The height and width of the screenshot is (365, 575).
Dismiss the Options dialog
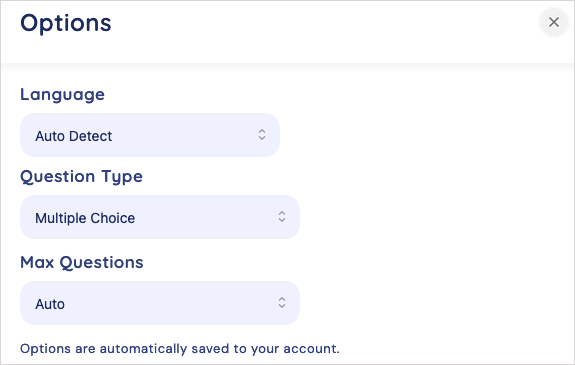pos(553,22)
